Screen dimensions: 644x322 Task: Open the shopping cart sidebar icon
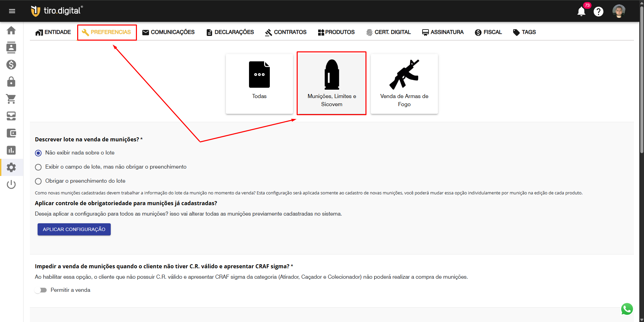tap(11, 99)
